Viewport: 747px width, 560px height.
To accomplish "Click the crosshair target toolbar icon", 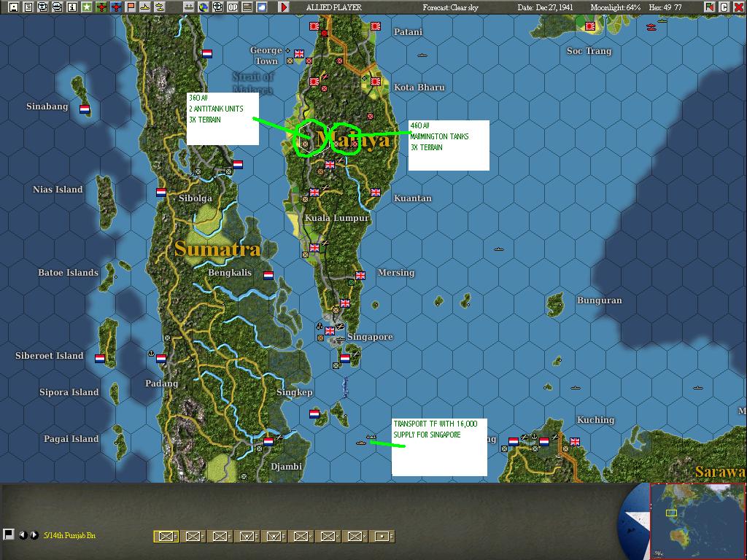I will pyautogui.click(x=217, y=7).
